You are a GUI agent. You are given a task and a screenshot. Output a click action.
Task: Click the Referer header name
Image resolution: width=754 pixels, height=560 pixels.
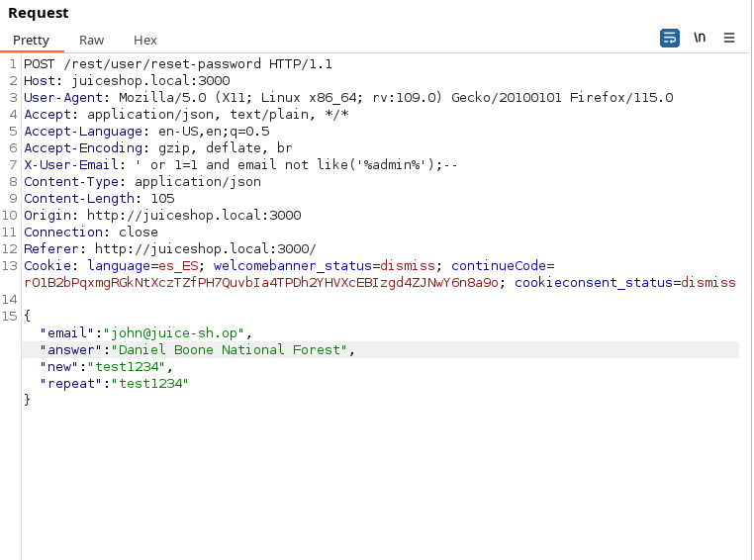(51, 249)
